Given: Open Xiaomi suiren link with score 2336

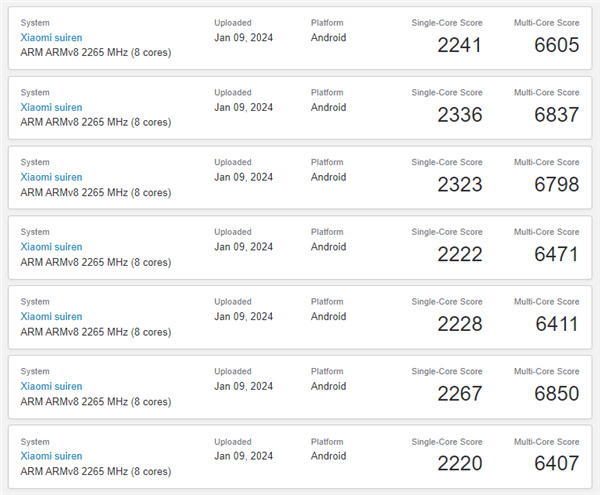Looking at the screenshot, I should (x=51, y=107).
